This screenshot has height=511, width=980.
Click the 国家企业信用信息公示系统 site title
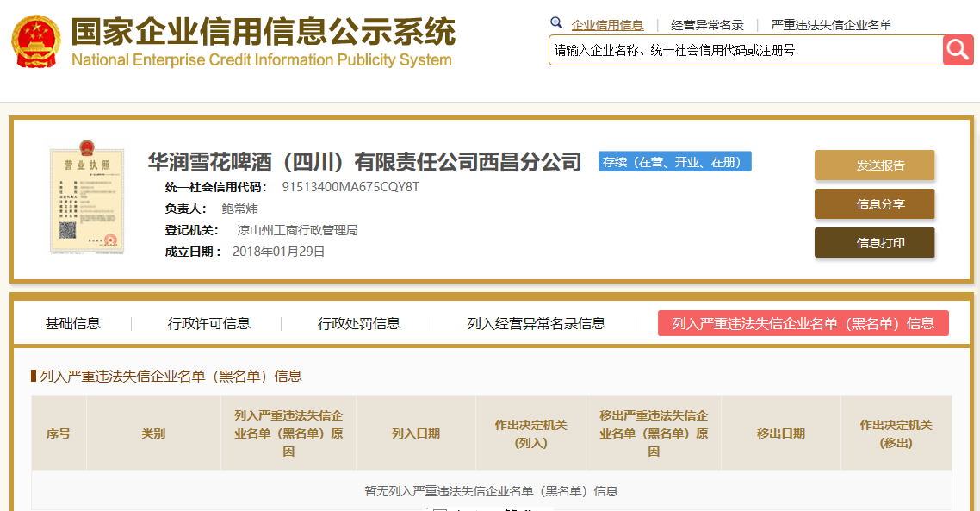click(264, 31)
